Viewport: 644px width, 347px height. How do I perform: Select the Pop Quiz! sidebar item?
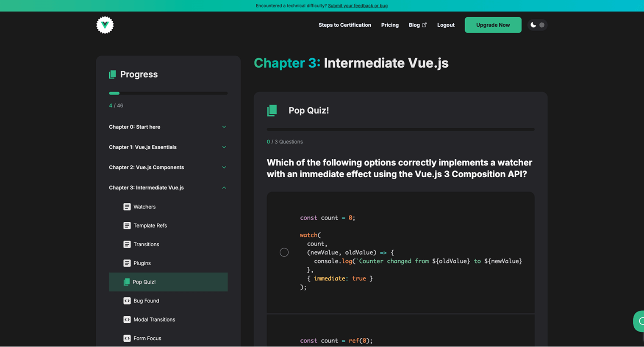click(x=169, y=282)
